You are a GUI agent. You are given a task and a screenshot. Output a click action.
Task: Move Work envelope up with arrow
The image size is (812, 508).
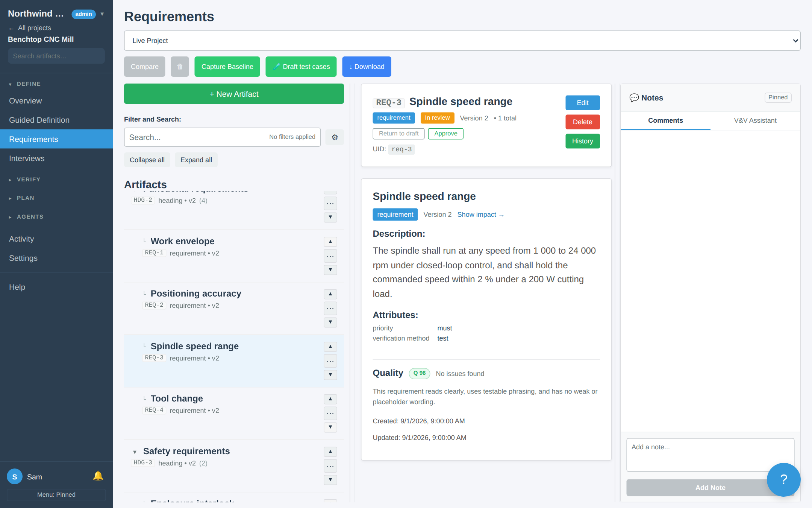(x=330, y=242)
